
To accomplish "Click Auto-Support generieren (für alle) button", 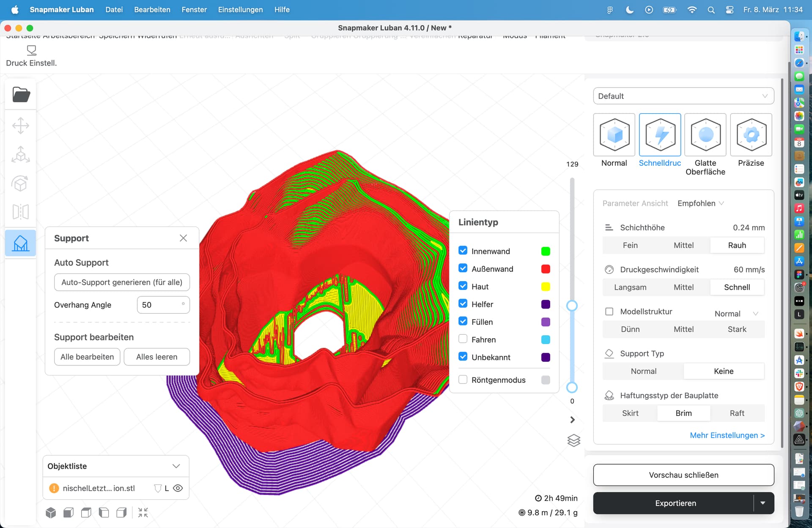I will coord(122,282).
